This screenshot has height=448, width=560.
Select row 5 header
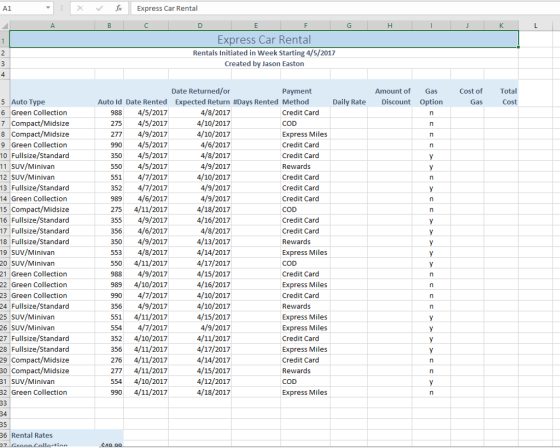4,93
